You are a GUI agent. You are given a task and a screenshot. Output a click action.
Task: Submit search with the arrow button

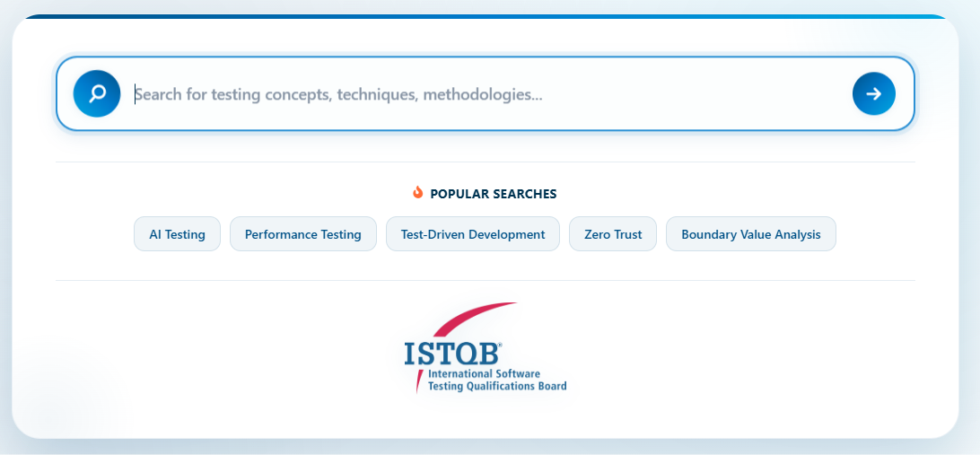(874, 93)
